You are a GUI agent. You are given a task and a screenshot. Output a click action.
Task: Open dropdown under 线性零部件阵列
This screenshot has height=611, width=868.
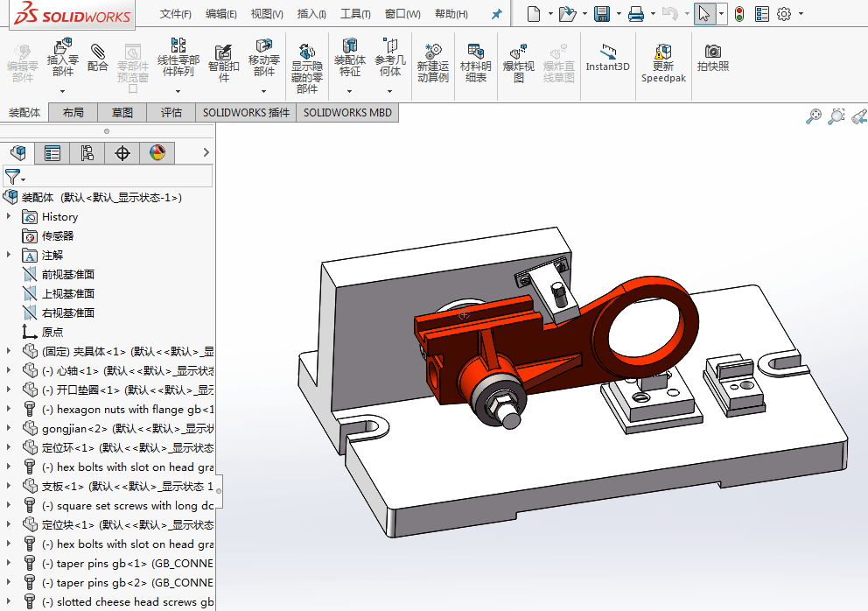pyautogui.click(x=178, y=91)
